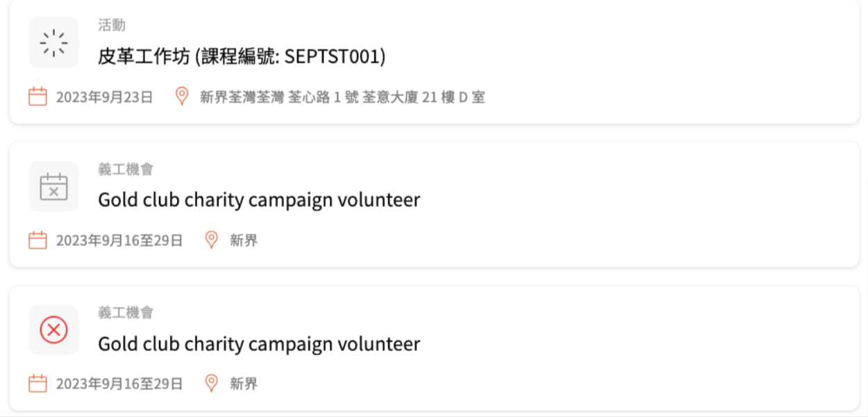The width and height of the screenshot is (868, 417).
Task: Click location pin in the grey cancelled-calendar card
Action: 212,240
